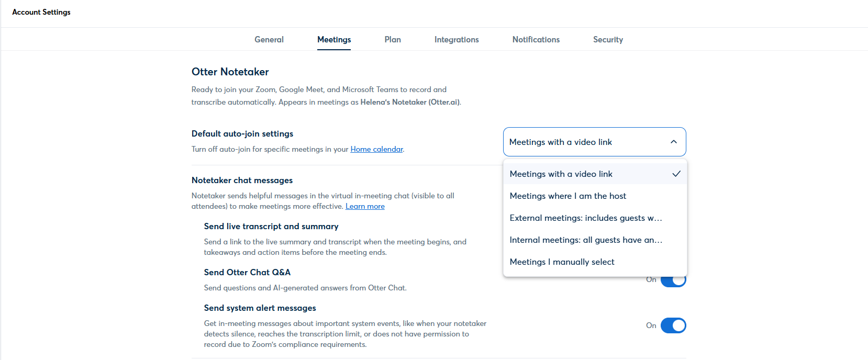The height and width of the screenshot is (360, 868).
Task: Open the Notifications tab
Action: (536, 40)
